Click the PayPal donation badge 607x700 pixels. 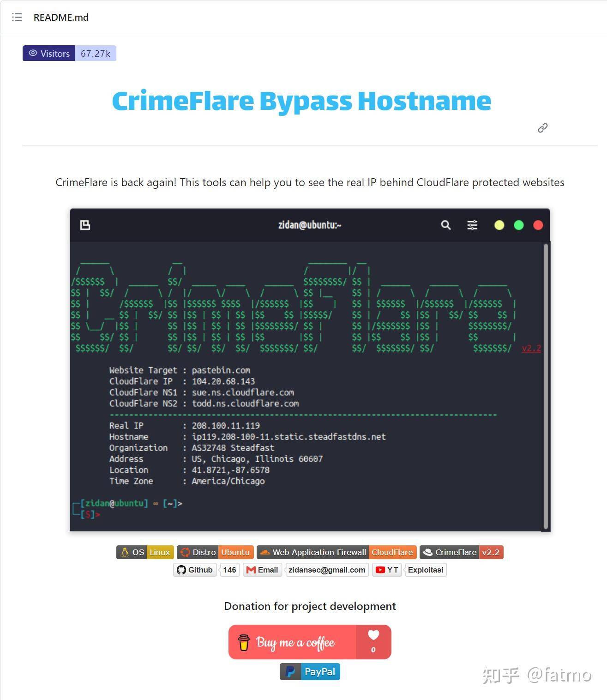[x=310, y=671]
